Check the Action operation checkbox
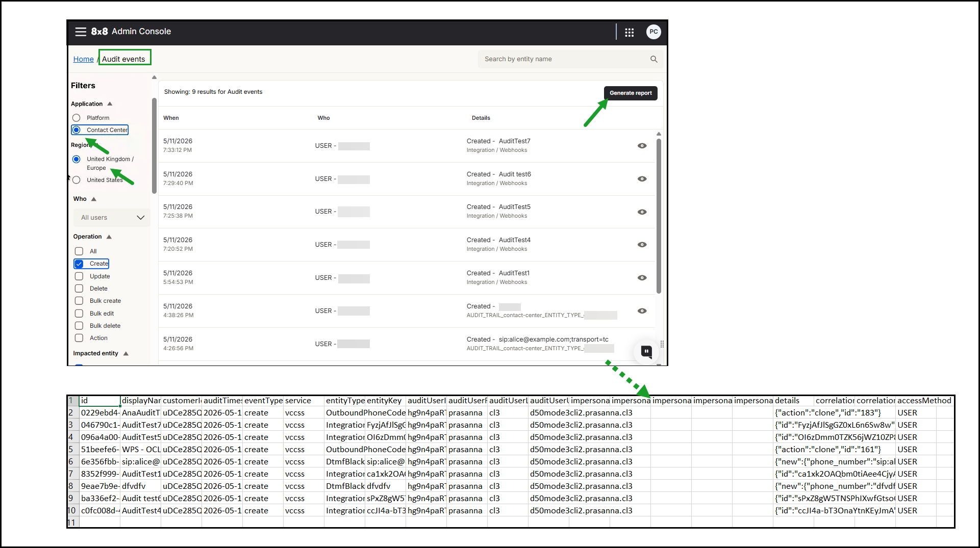The height and width of the screenshot is (548, 980). [x=79, y=338]
